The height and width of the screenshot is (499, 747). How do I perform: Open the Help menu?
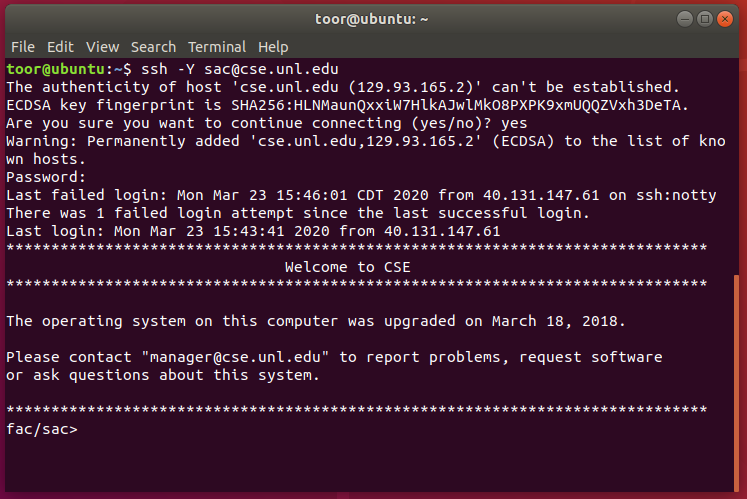273,47
